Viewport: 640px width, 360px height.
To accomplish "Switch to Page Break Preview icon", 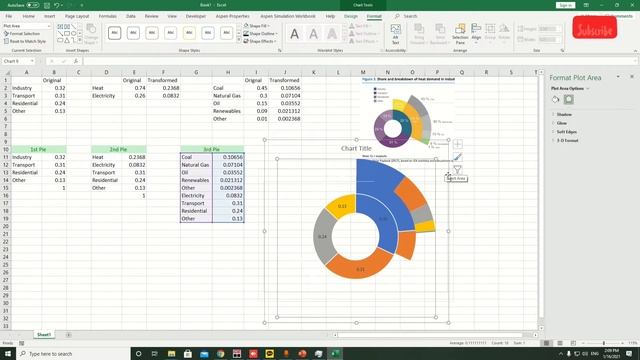I will pyautogui.click(x=573, y=343).
